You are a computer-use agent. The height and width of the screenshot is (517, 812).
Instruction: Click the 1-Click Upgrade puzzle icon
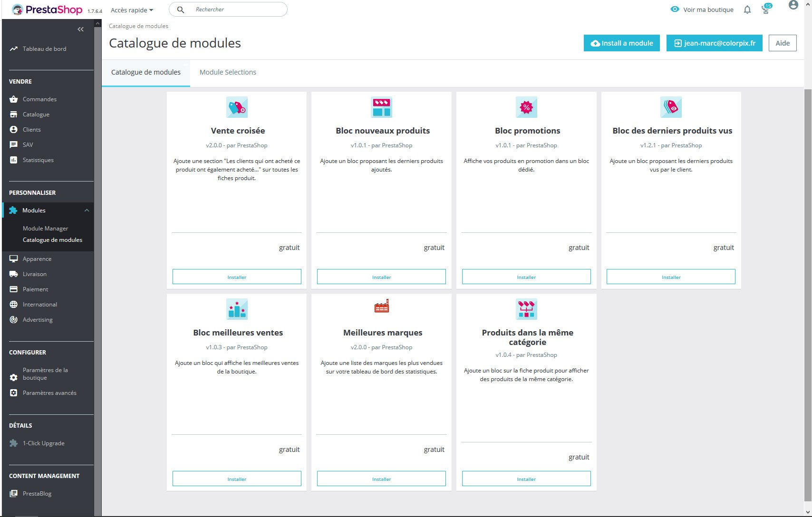point(14,443)
